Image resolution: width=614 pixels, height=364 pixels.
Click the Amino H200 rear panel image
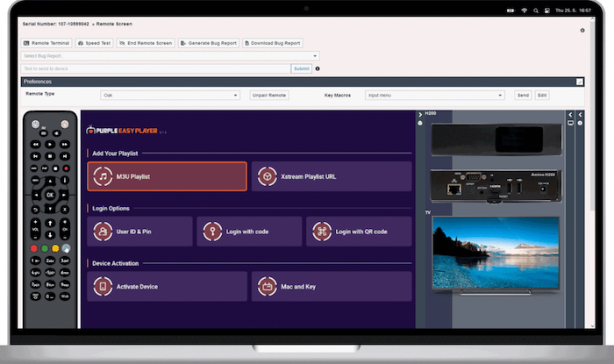(x=496, y=186)
